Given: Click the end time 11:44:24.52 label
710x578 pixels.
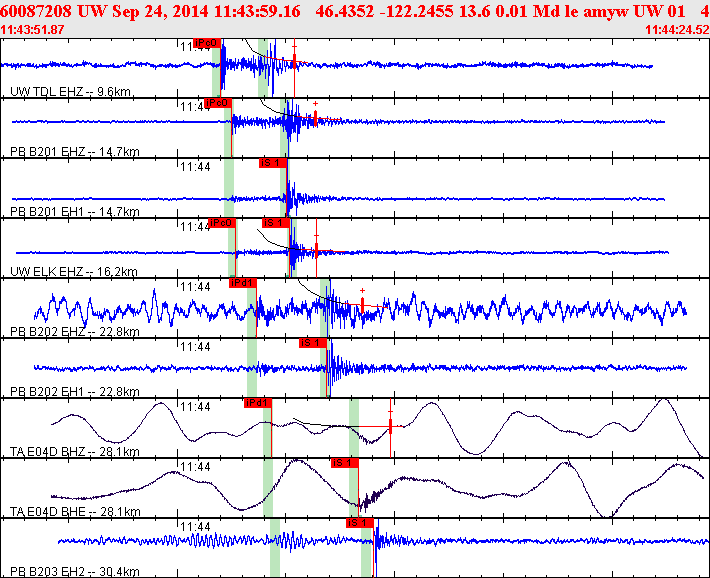Looking at the screenshot, I should pyautogui.click(x=675, y=30).
